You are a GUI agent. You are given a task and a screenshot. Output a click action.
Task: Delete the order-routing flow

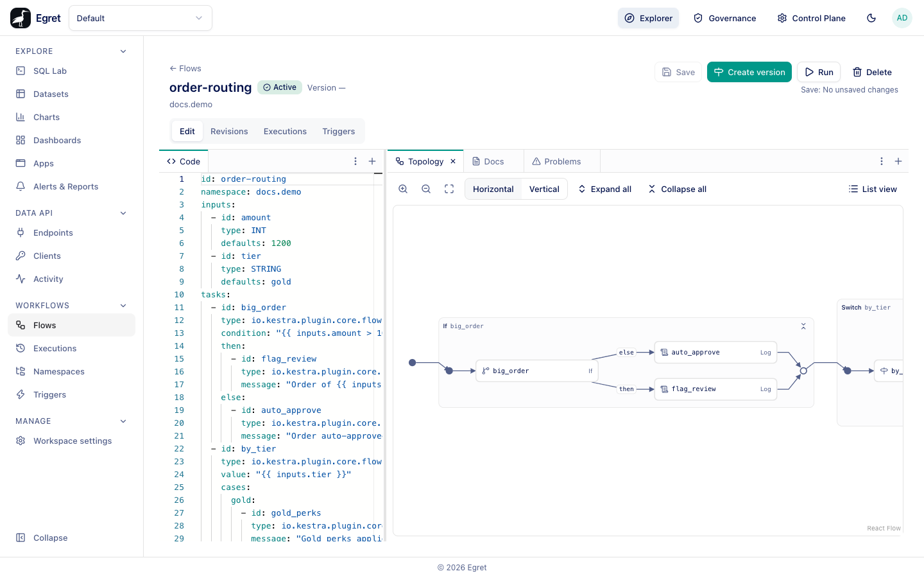point(872,72)
